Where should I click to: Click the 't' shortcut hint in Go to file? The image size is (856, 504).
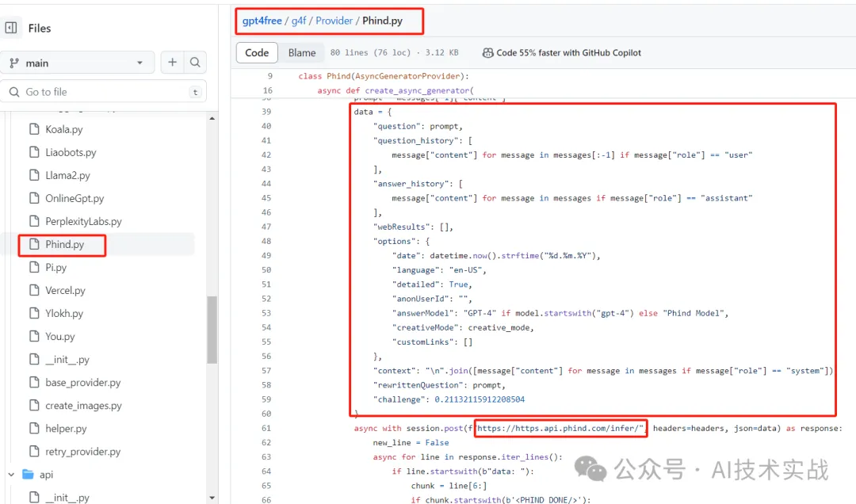coord(196,92)
